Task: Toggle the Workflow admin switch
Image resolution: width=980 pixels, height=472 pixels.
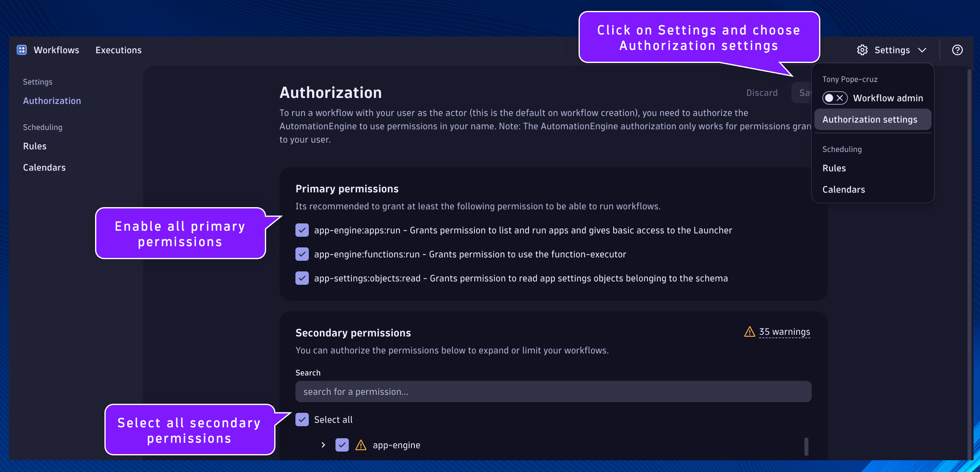Action: point(835,98)
